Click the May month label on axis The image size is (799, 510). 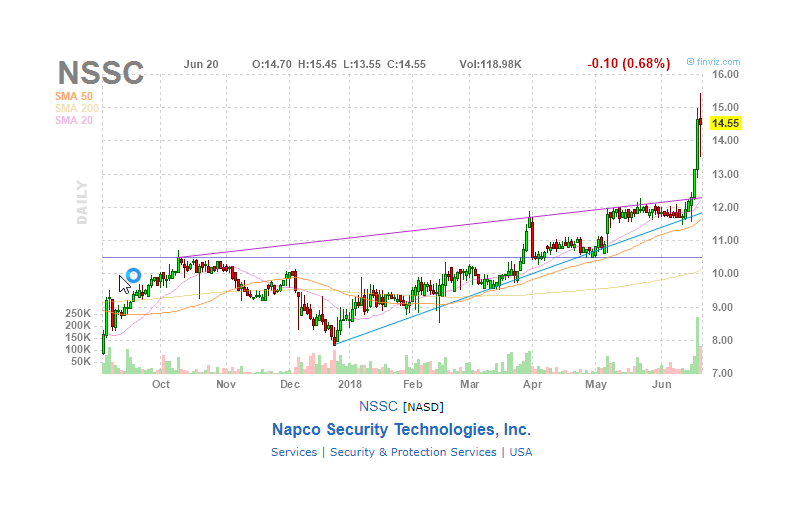pyautogui.click(x=596, y=384)
